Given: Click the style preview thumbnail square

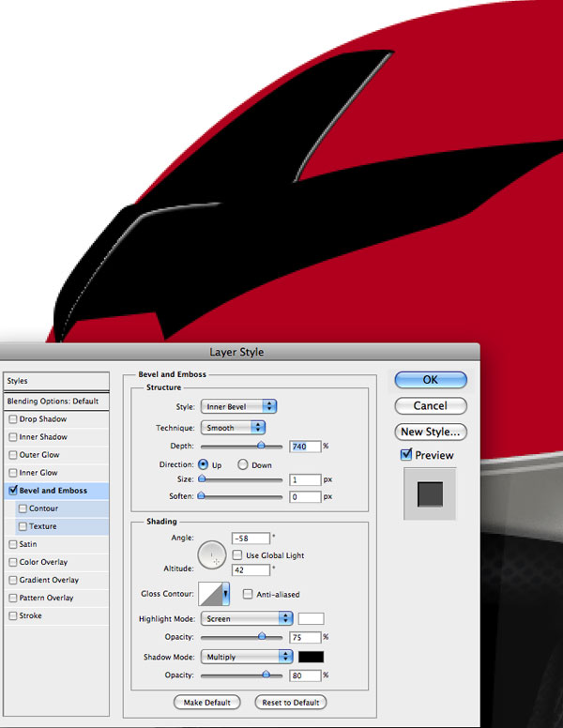Looking at the screenshot, I should coord(430,493).
